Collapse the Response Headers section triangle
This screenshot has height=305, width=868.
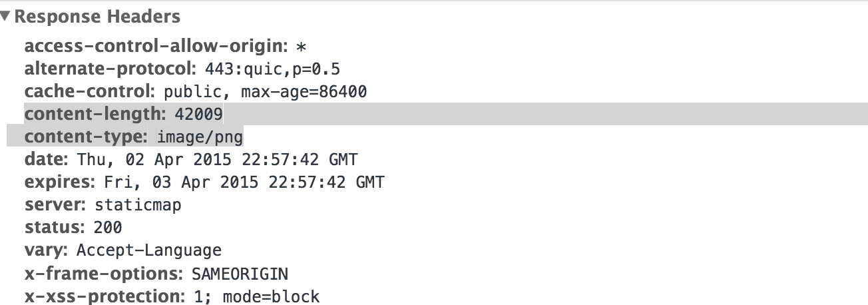(6, 16)
